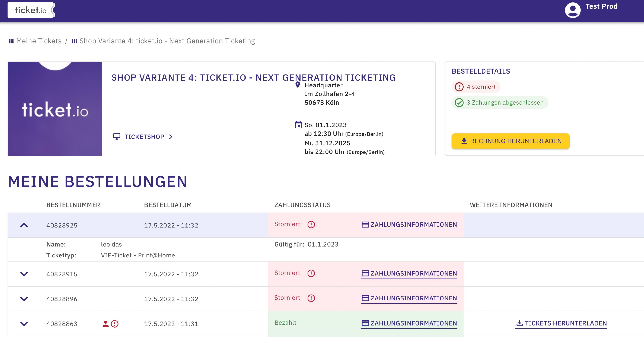Click card icon on 40828896 Zahlungsinformationen

(365, 298)
